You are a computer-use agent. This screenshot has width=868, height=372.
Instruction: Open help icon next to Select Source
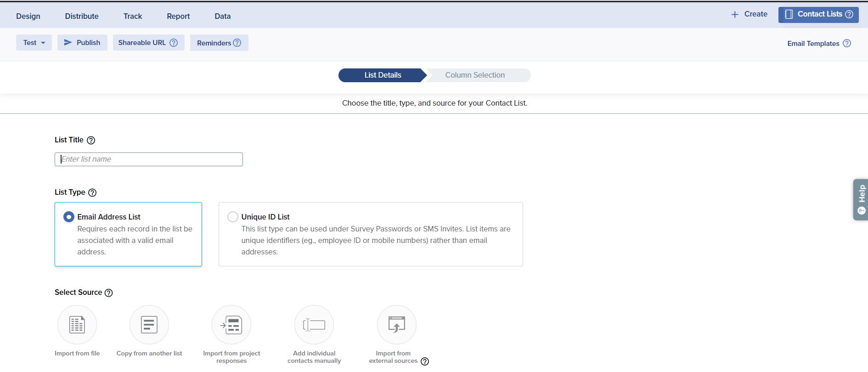(109, 293)
